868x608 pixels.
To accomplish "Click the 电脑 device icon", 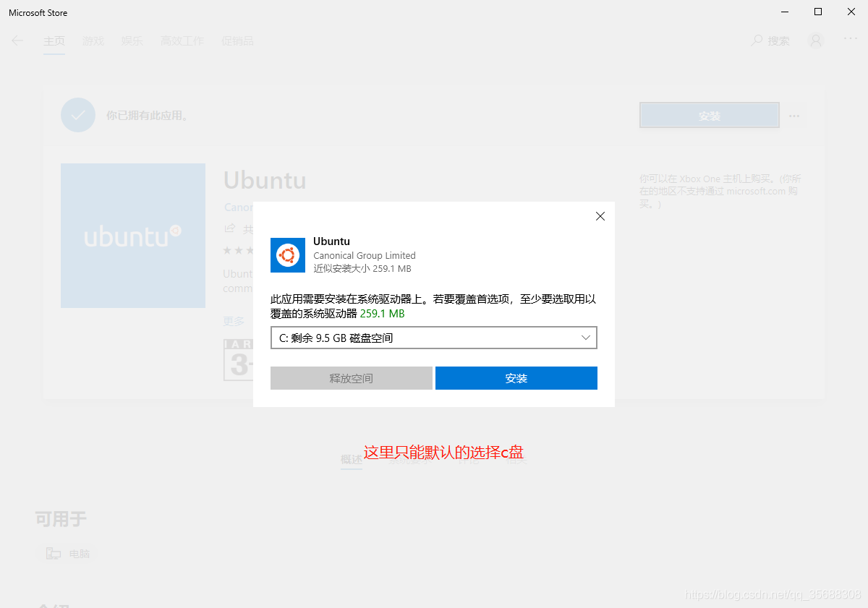I will [x=54, y=554].
